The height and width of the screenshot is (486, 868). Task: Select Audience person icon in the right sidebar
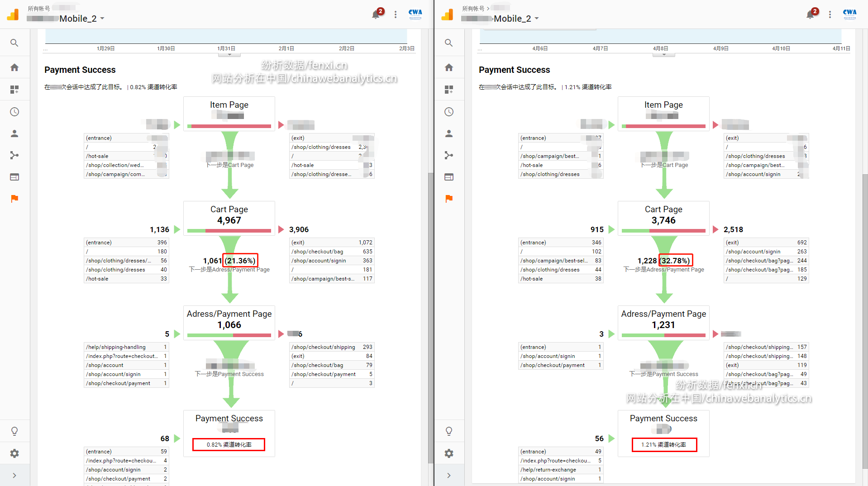coord(448,133)
